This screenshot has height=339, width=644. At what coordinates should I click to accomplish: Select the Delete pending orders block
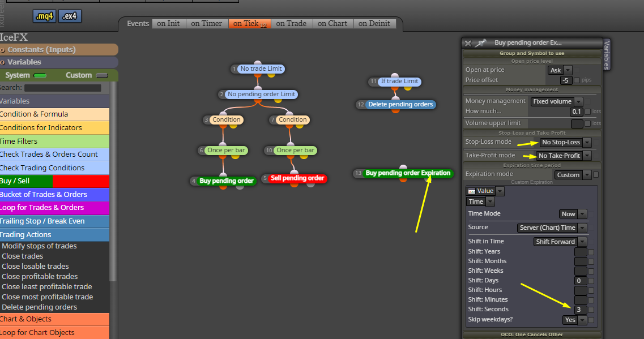point(400,105)
